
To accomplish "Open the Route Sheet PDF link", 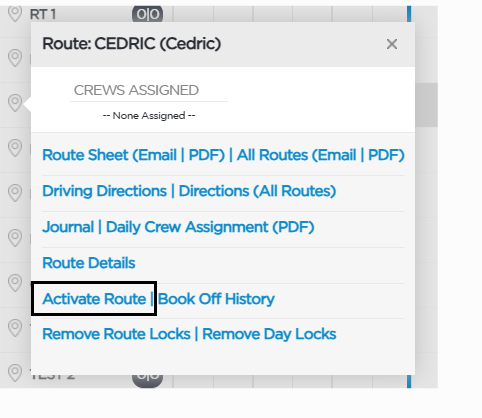I will [x=204, y=155].
